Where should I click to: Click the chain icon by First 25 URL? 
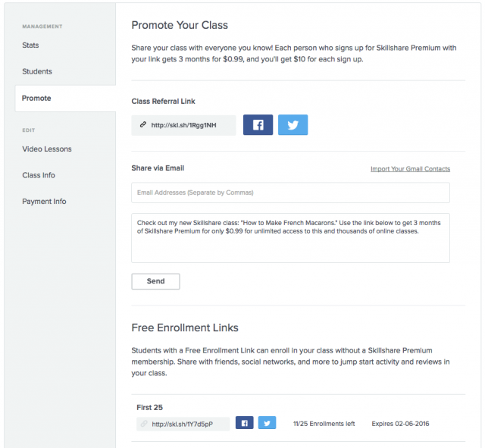click(144, 424)
